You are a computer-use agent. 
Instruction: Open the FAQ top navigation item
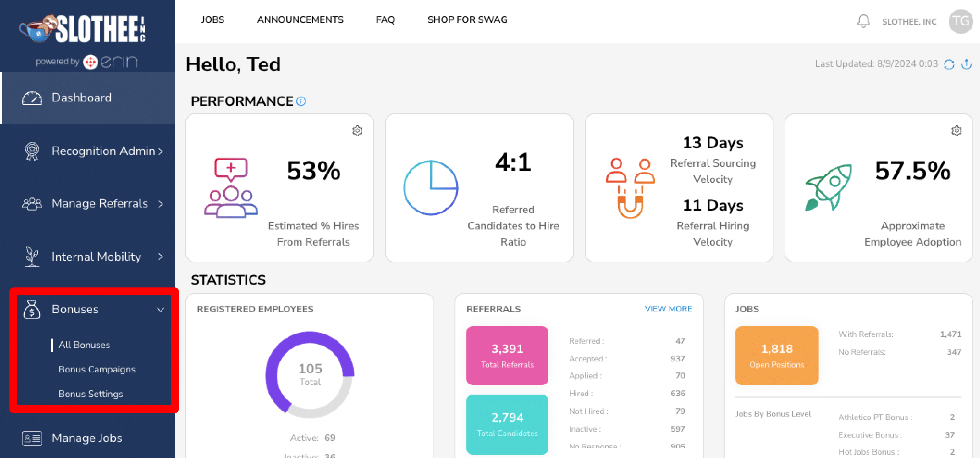pos(385,20)
